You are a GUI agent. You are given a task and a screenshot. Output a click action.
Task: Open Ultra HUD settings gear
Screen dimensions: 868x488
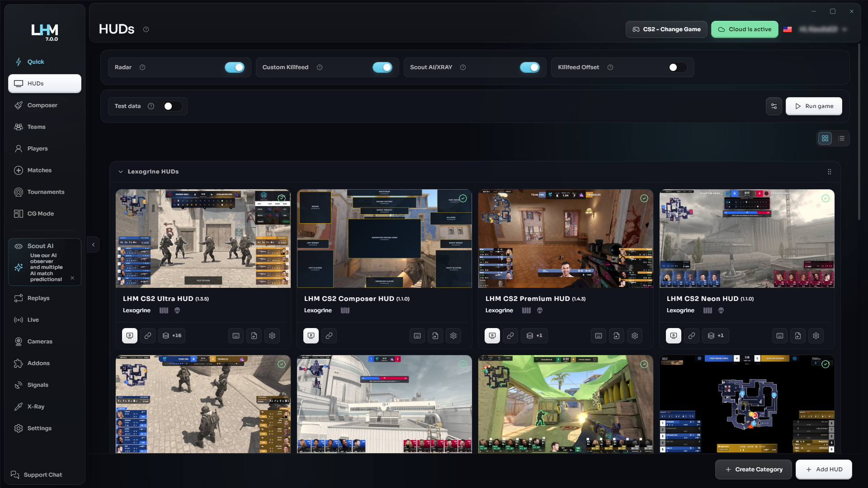tap(272, 336)
